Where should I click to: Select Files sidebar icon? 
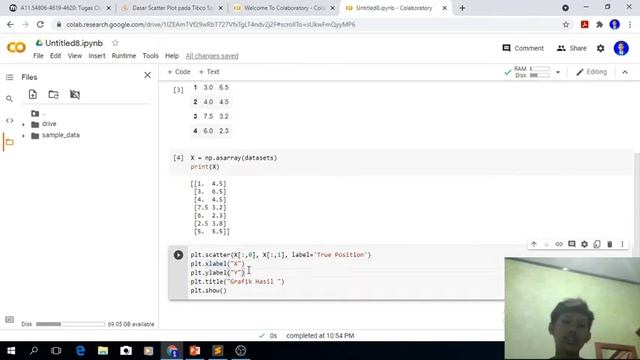9,142
